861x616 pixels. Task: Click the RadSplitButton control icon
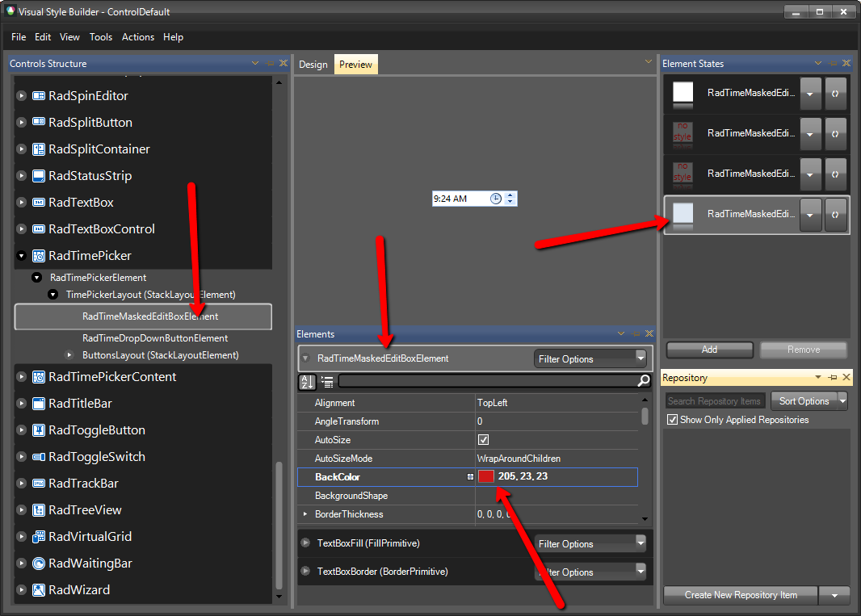coord(39,122)
